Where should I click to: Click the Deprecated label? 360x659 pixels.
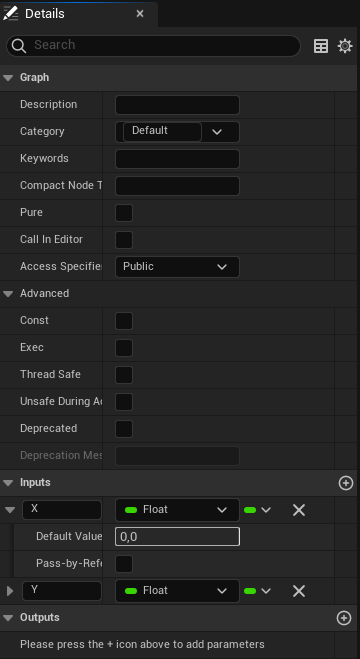[48, 428]
